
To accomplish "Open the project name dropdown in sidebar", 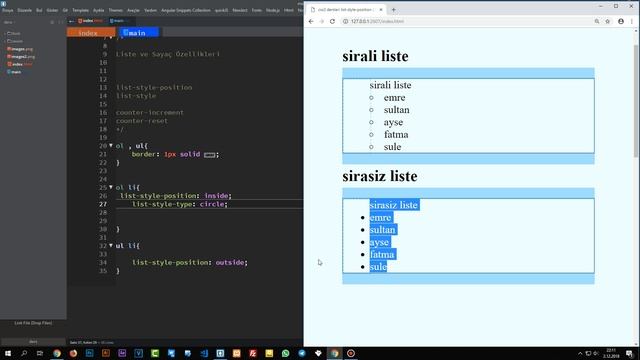I will point(9,22).
